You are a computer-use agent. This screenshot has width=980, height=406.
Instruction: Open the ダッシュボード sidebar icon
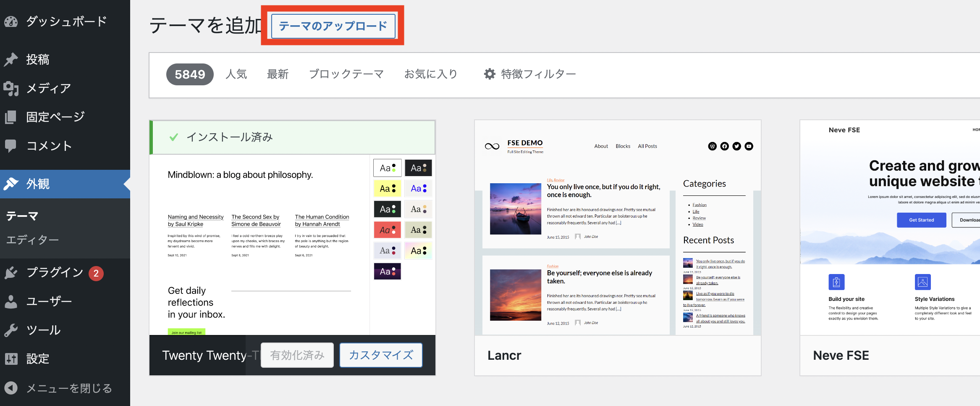coord(11,21)
